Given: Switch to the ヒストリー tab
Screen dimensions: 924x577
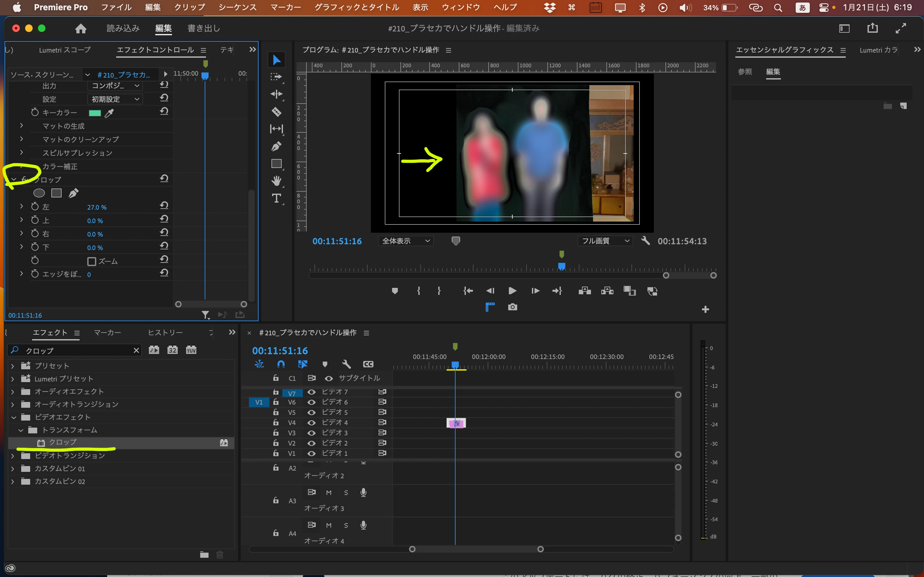Looking at the screenshot, I should click(165, 332).
